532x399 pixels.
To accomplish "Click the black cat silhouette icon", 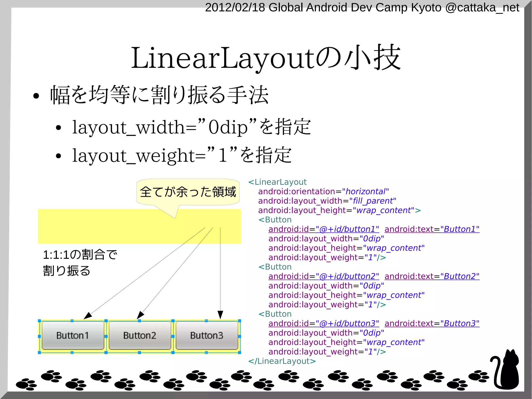I will [x=505, y=370].
